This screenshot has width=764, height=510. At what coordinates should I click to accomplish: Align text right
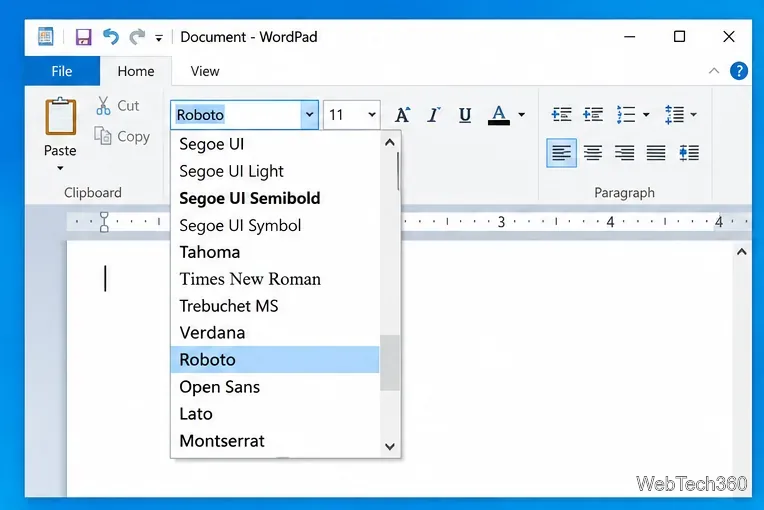[x=624, y=153]
